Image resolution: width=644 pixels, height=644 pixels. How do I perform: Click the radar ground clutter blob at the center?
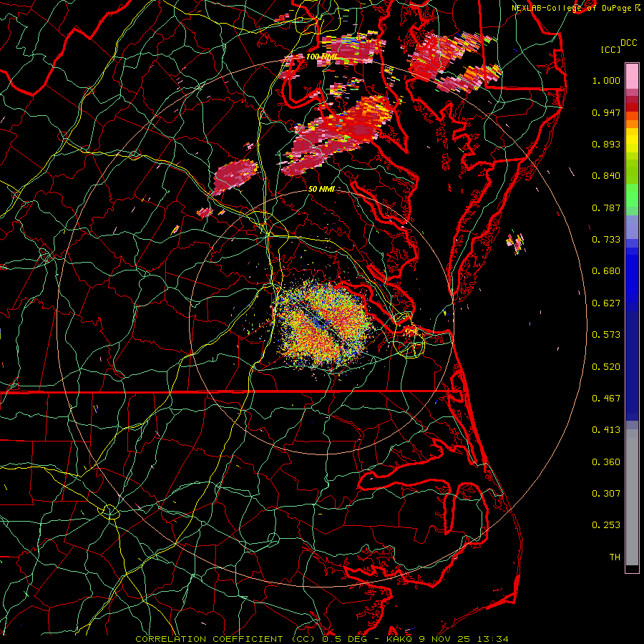324,324
